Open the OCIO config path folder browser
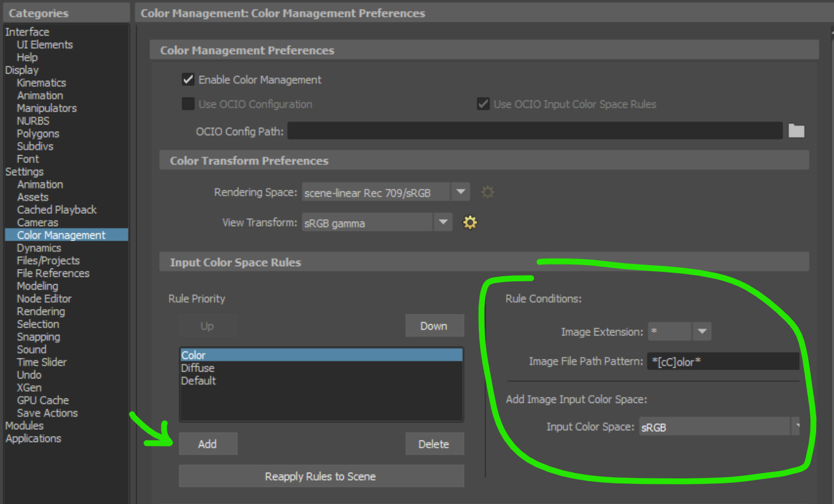Image resolution: width=834 pixels, height=504 pixels. tap(796, 131)
